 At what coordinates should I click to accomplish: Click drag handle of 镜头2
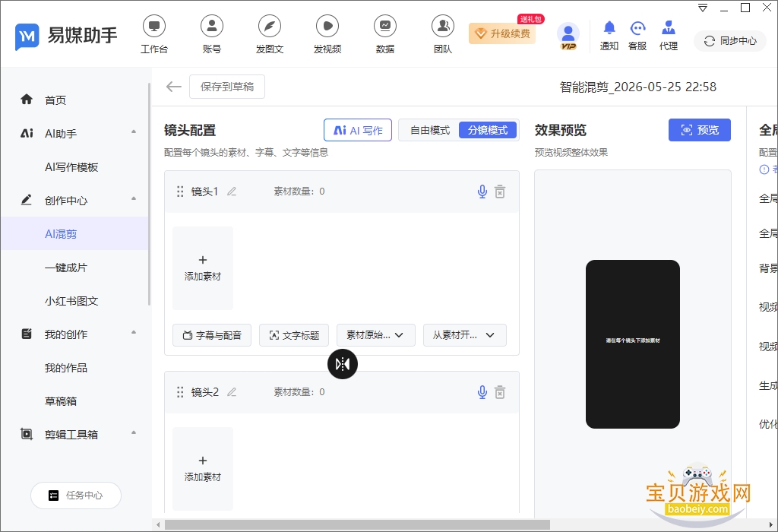(x=180, y=392)
